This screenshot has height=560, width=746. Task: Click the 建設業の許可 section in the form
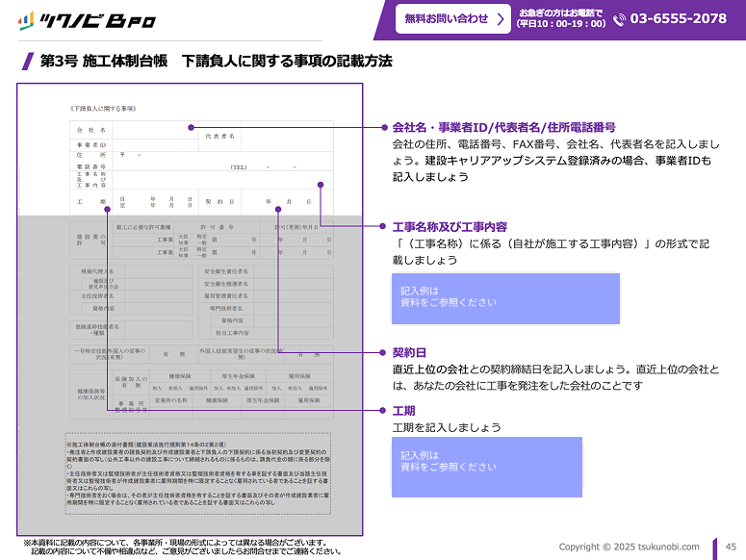click(x=201, y=240)
